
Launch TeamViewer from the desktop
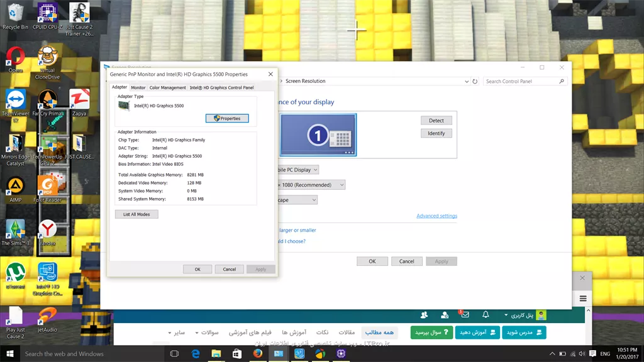tap(15, 106)
